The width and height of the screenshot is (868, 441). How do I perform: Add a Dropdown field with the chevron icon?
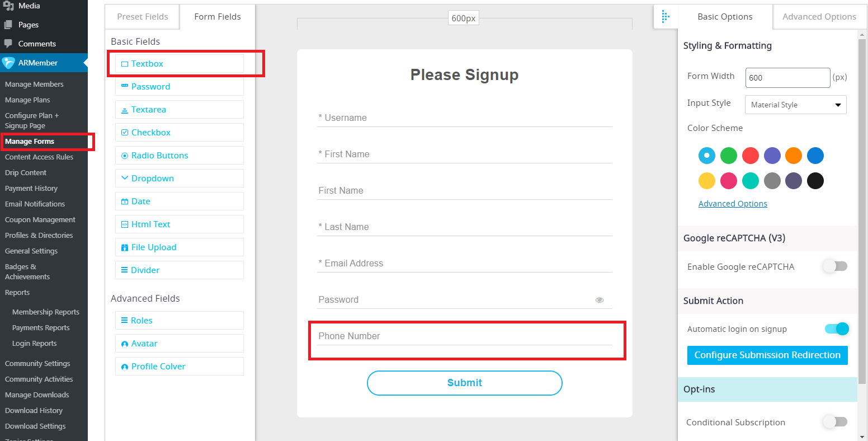[x=125, y=179]
